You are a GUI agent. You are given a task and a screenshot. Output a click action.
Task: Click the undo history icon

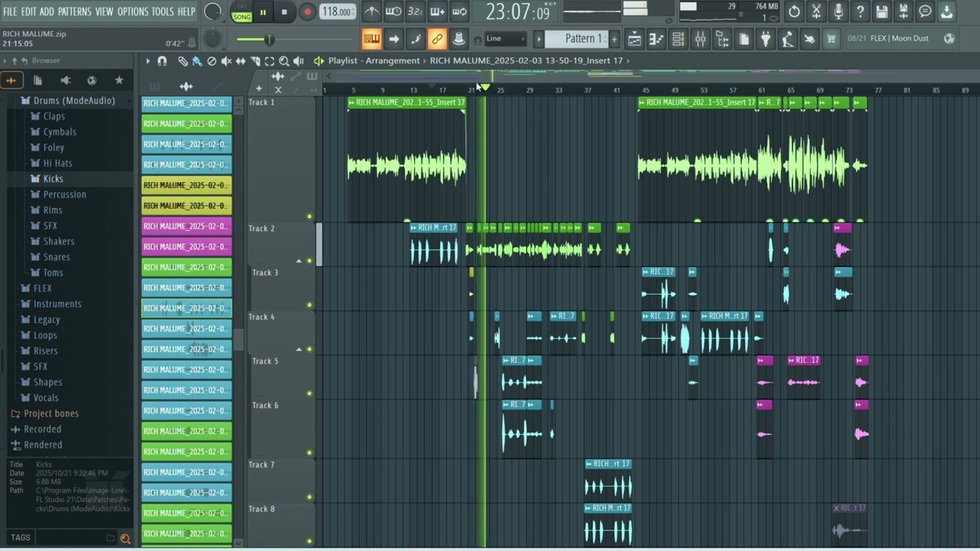pos(794,11)
